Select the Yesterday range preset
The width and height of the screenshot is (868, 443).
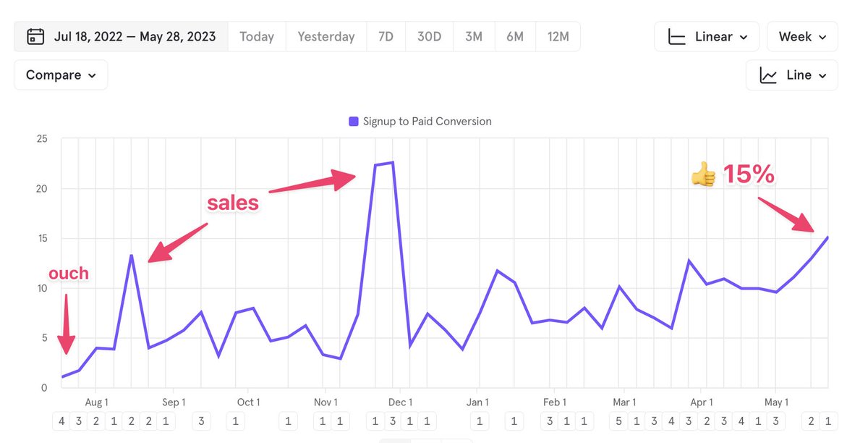coord(326,36)
